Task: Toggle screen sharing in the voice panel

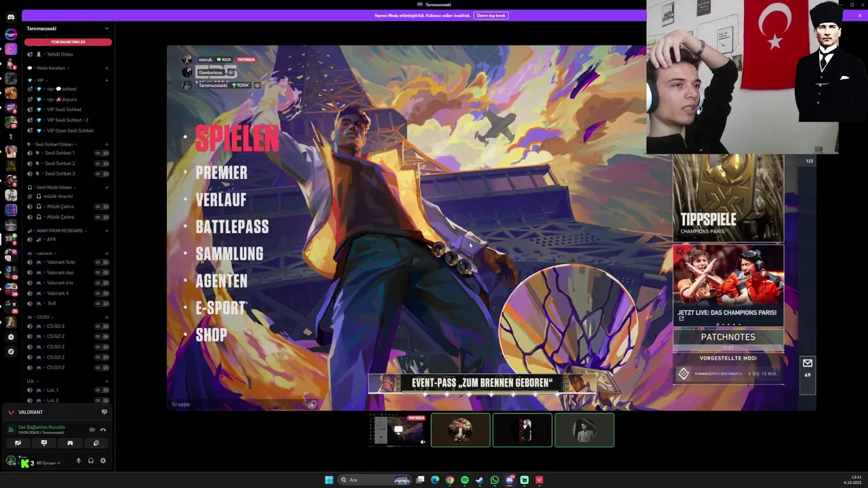Action: [44, 443]
